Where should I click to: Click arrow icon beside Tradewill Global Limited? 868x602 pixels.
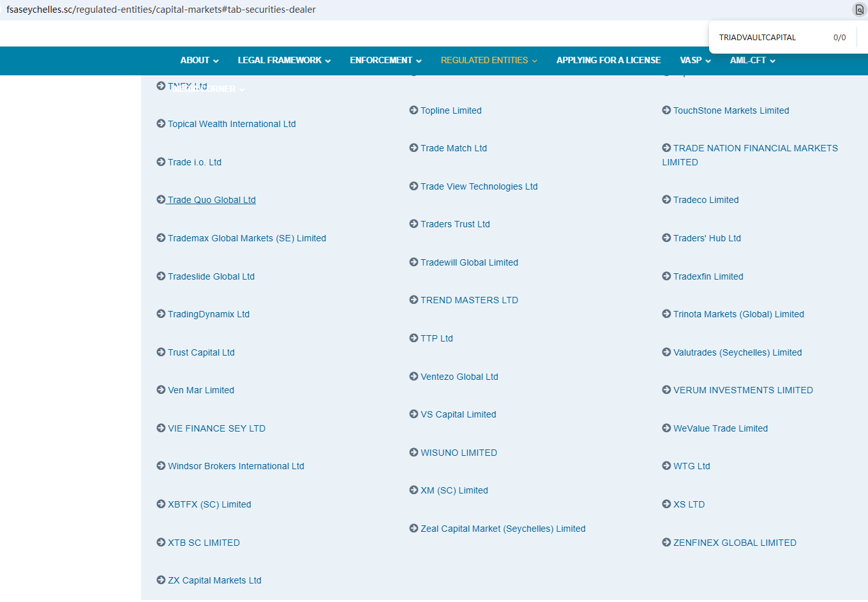(414, 262)
